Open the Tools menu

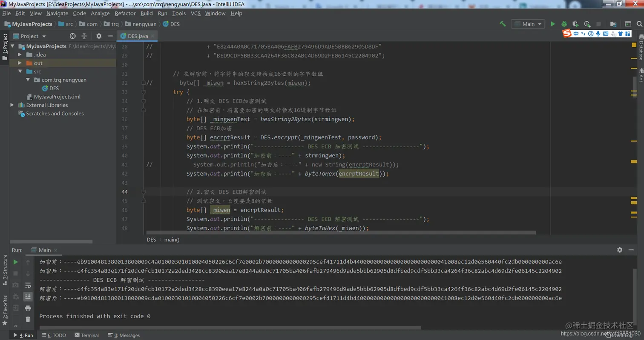coord(179,13)
